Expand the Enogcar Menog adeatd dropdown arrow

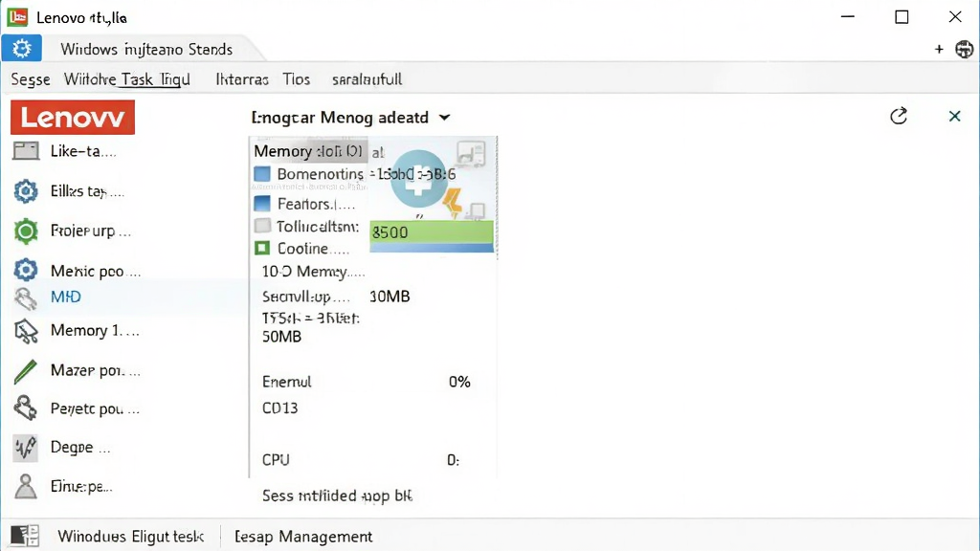444,118
